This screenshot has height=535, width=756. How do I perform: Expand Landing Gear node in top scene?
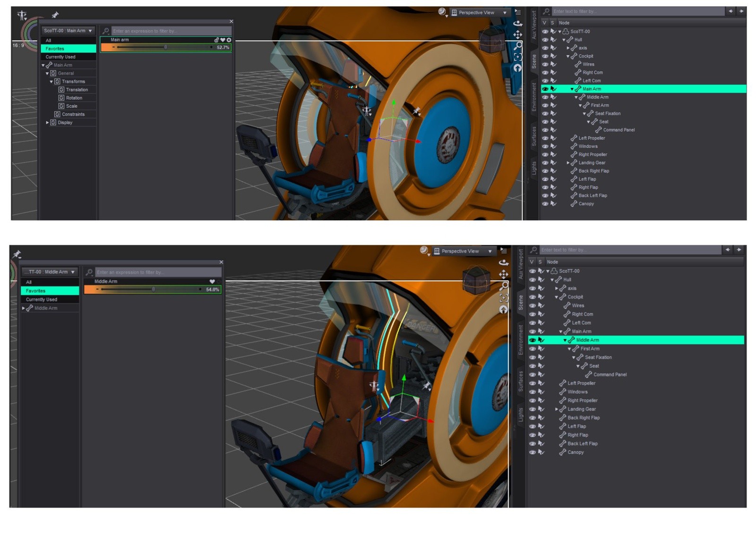[568, 163]
